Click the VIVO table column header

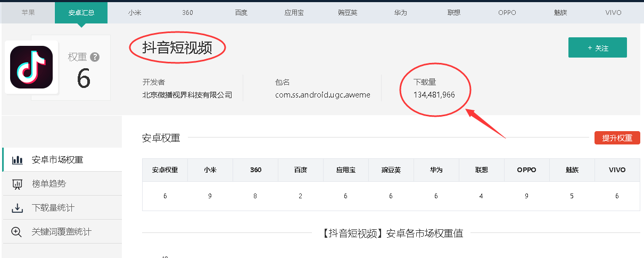(617, 170)
